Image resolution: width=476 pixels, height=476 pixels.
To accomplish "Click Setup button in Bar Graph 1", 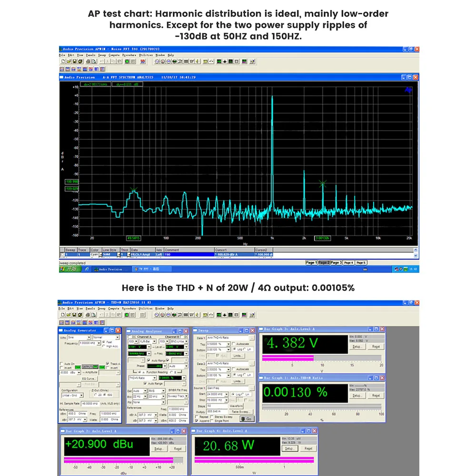I will pos(357,396).
